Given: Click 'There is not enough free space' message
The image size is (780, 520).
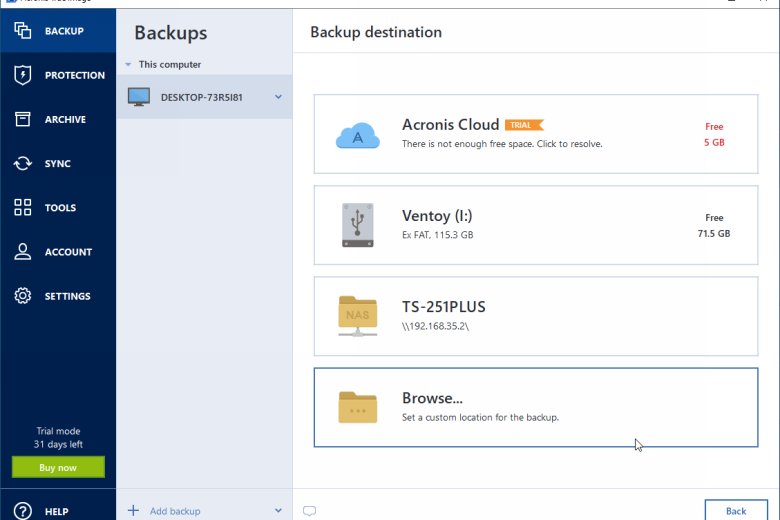Looking at the screenshot, I should (x=502, y=144).
